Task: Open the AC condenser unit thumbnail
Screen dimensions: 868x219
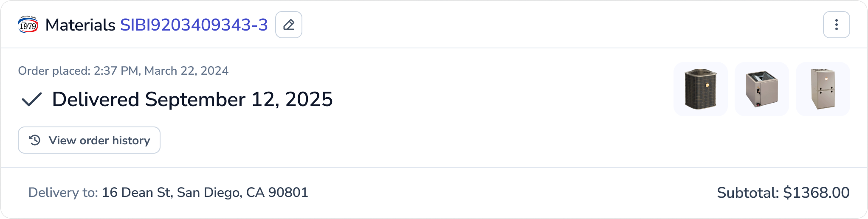Action: 701,89
